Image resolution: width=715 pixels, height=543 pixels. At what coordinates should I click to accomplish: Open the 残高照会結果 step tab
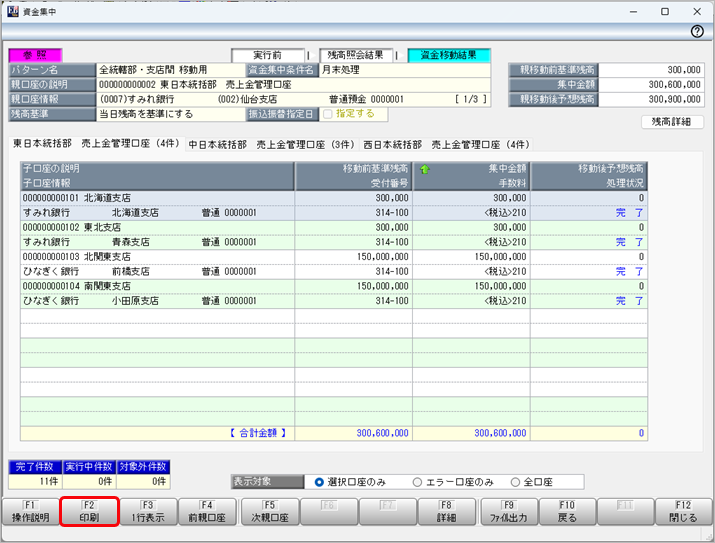click(x=355, y=55)
